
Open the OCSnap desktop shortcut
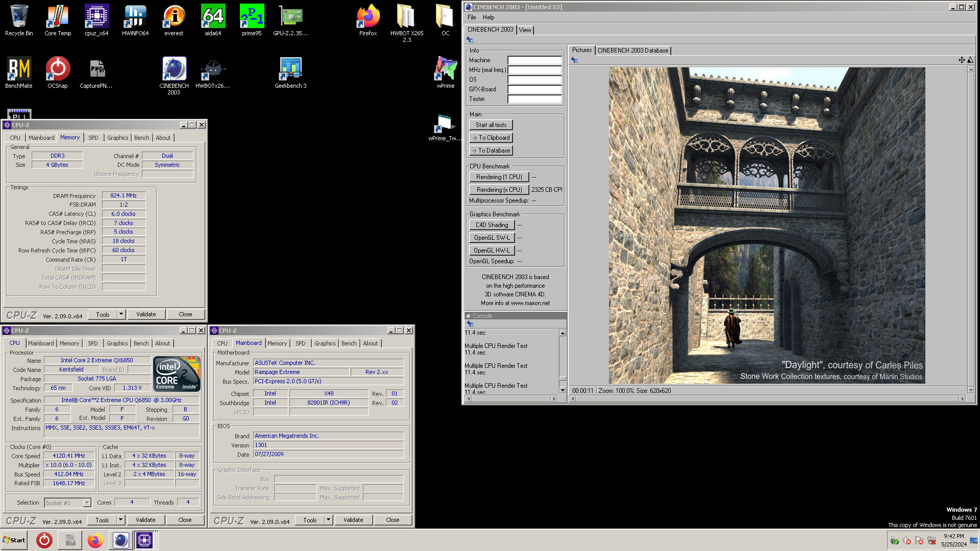point(58,72)
